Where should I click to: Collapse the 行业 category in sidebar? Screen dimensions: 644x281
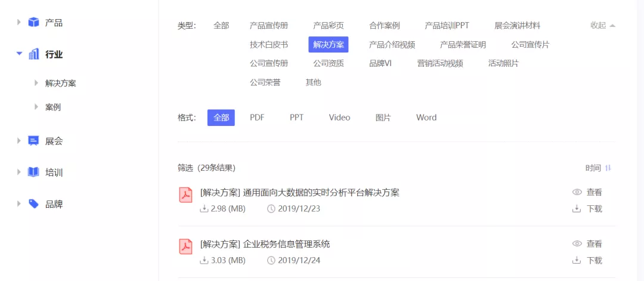[19, 54]
